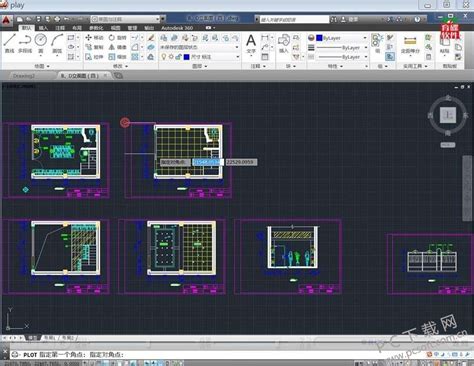Screen dimensions: 474x366
Task: Open the Autodesk 360 ribbon tab
Action: coord(177,28)
